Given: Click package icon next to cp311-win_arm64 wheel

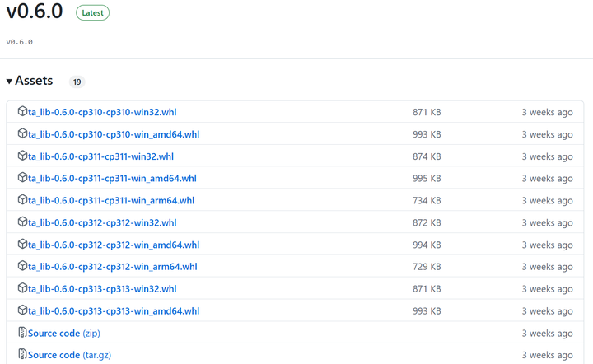Looking at the screenshot, I should pyautogui.click(x=22, y=200).
